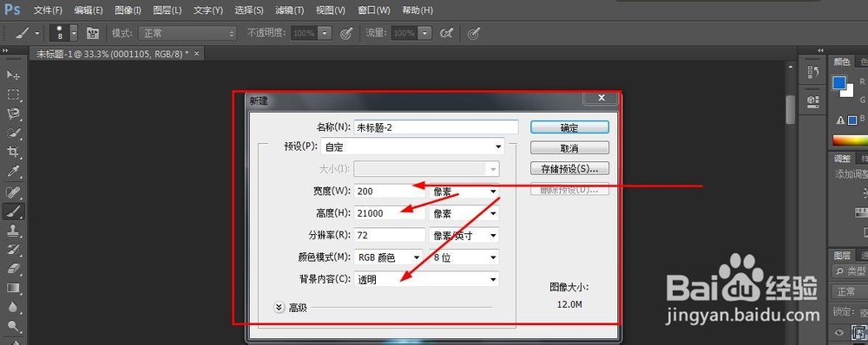This screenshot has height=345, width=868.
Task: Expand the 高级 advanced section
Action: (279, 308)
